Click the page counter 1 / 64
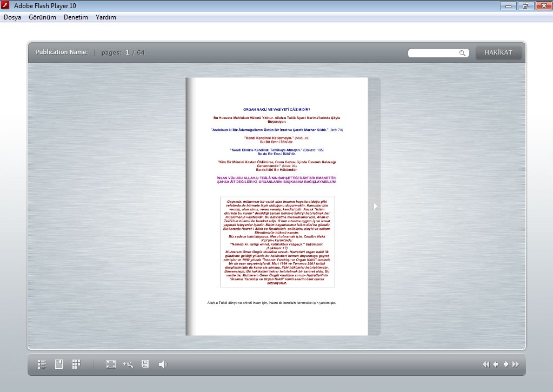This screenshot has width=553, height=392. [135, 52]
